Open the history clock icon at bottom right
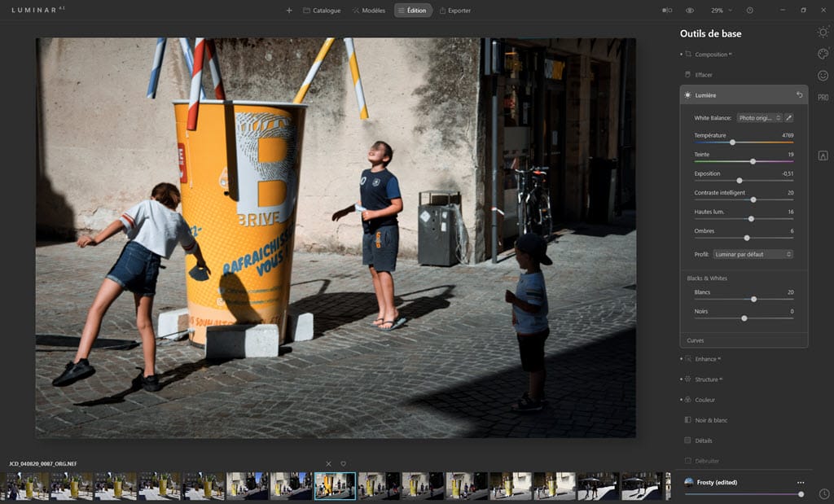834x504 pixels. 824,494
